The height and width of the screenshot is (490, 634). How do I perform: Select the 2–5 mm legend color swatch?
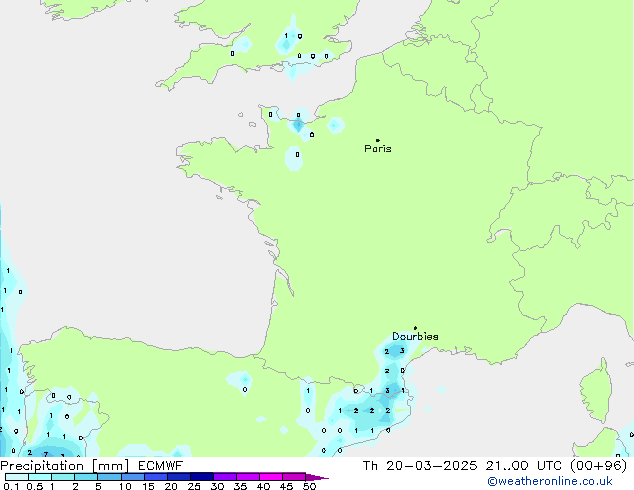point(86,477)
